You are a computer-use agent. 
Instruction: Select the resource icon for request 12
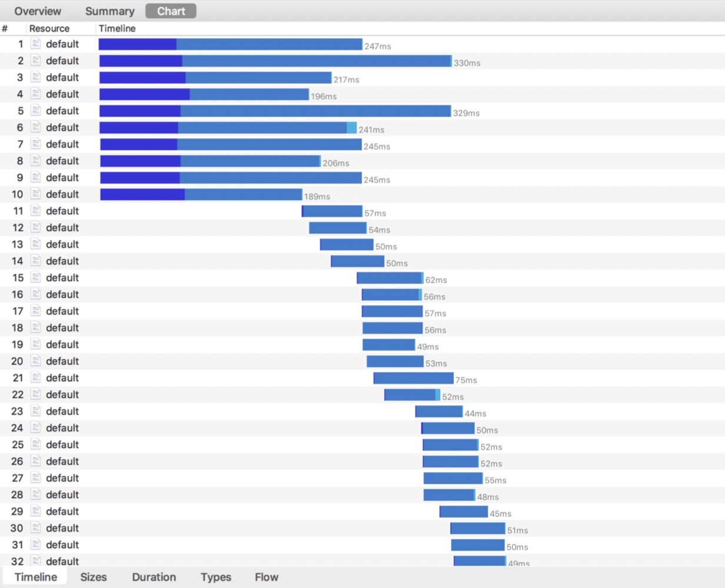[36, 227]
